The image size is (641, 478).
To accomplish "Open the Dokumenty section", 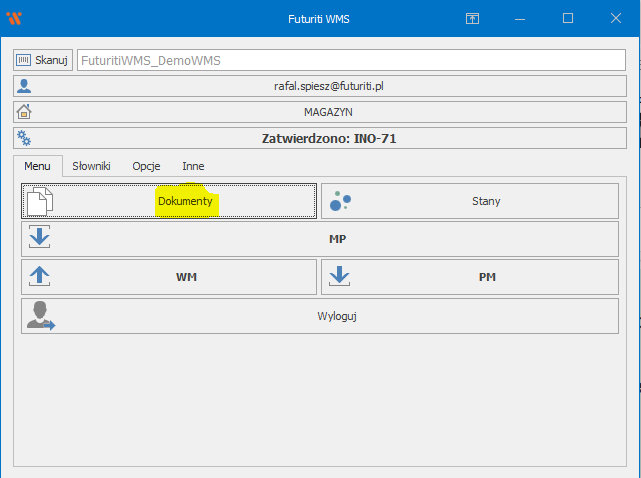I will (x=185, y=201).
